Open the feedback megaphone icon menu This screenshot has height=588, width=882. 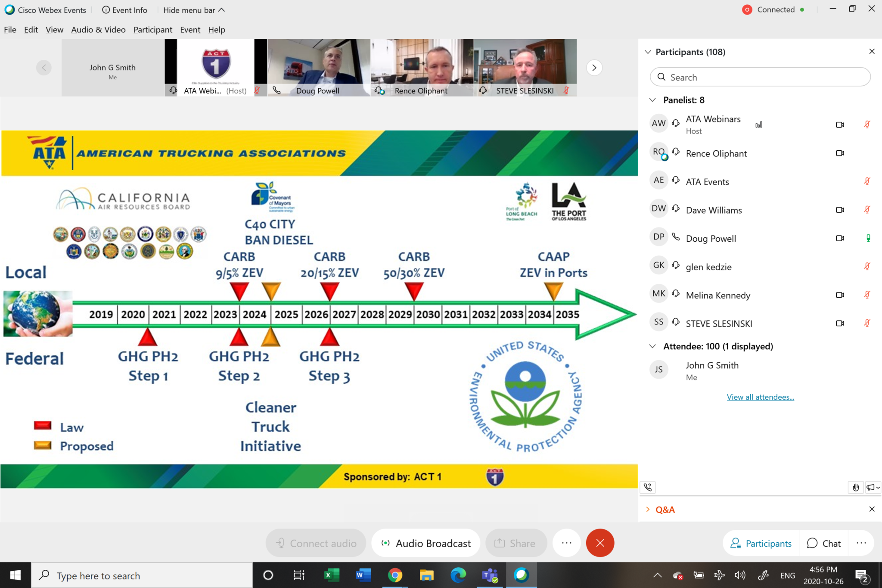[x=873, y=487]
